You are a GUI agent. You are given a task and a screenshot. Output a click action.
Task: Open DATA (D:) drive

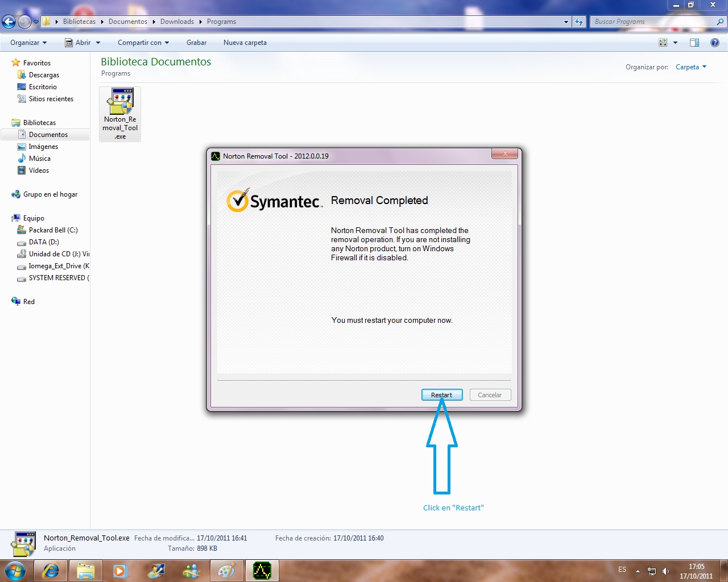click(44, 242)
